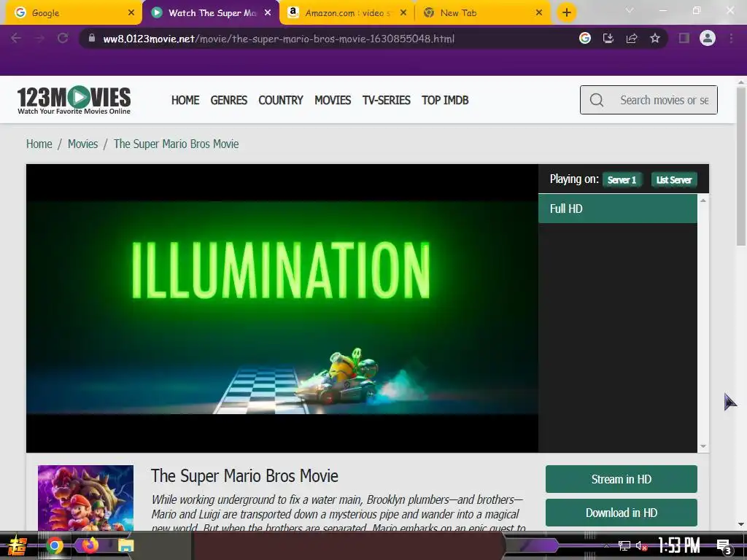Click the Stream in HD button
Screen dimensions: 747x560
point(622,479)
